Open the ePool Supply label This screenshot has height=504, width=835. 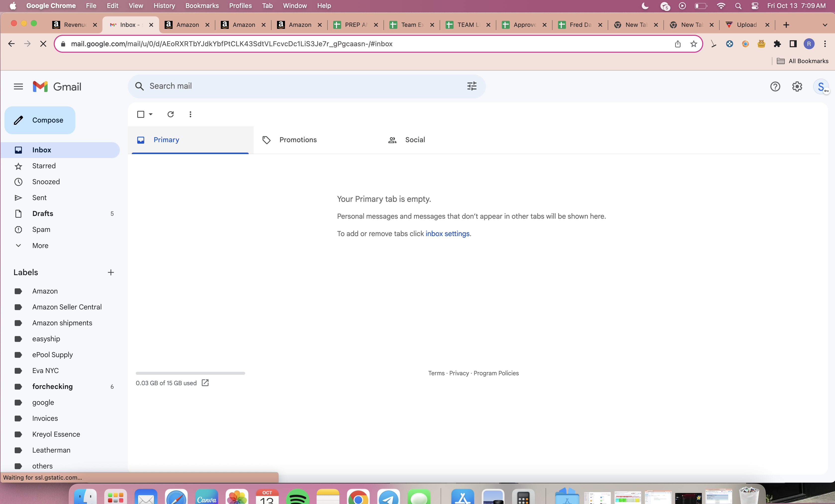click(52, 355)
